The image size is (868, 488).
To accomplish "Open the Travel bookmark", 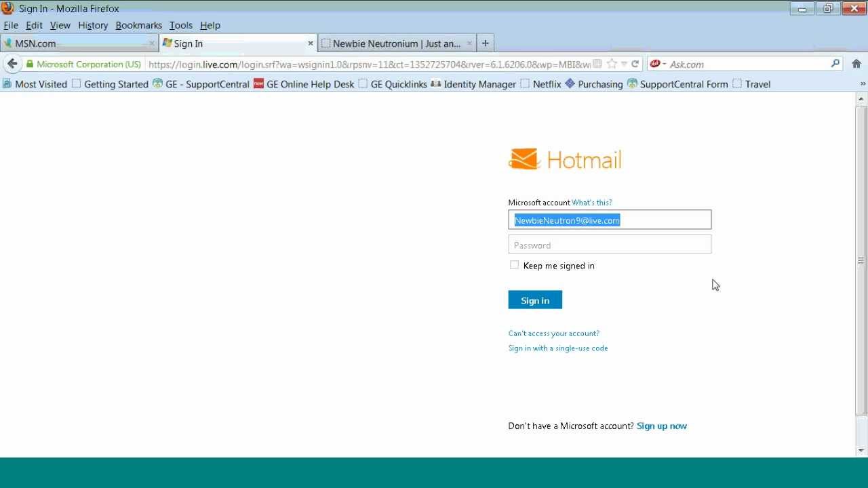I will coord(751,84).
